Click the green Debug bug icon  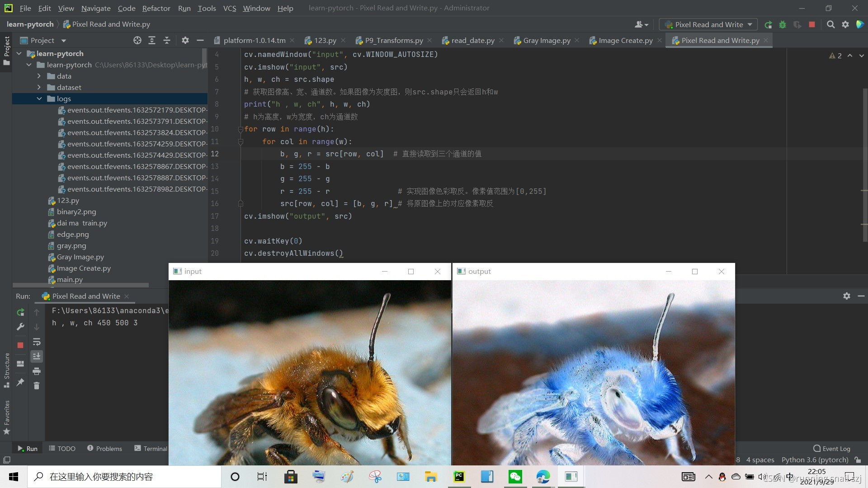[x=783, y=25]
